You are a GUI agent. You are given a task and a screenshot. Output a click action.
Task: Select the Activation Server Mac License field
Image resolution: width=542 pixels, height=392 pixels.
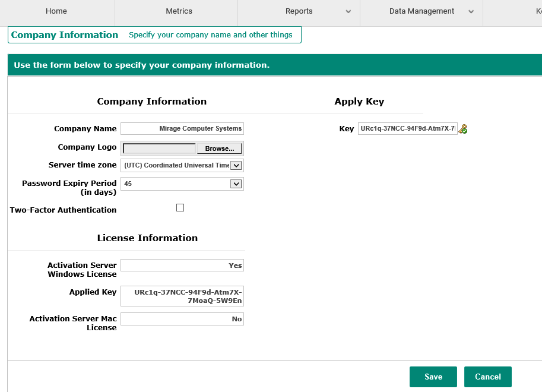182,319
